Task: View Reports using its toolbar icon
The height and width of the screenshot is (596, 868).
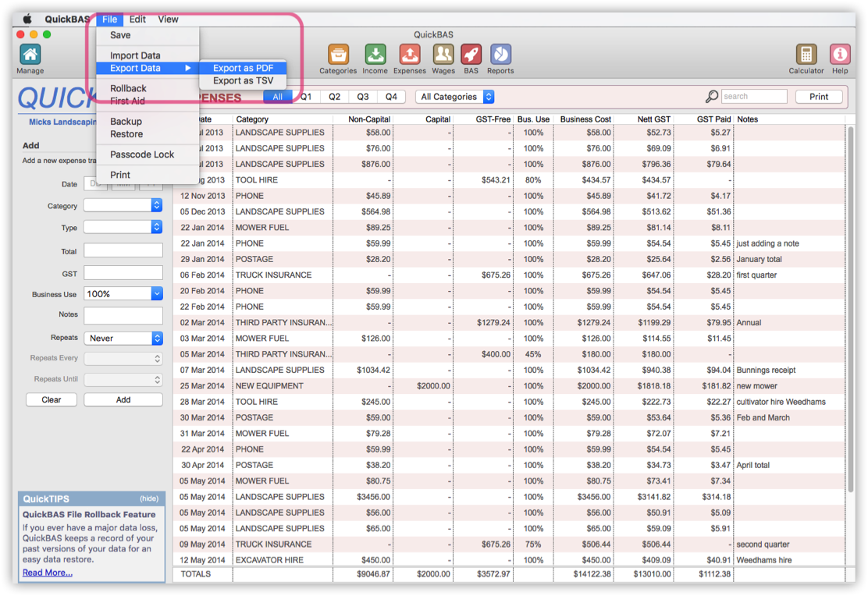Action: pyautogui.click(x=500, y=52)
